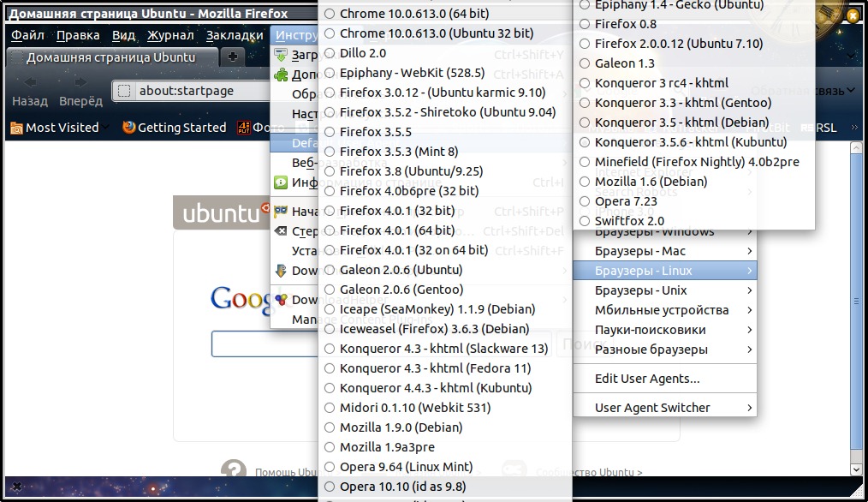Open the tab list dropdown arrow

(853, 57)
